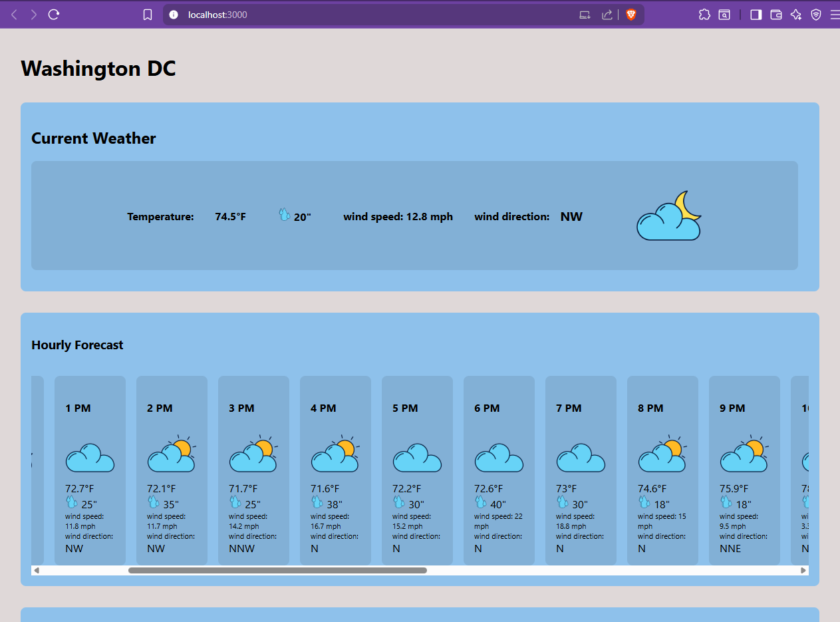Open the Brave wallet icon
Viewport: 840px width, 622px height.
tap(776, 15)
